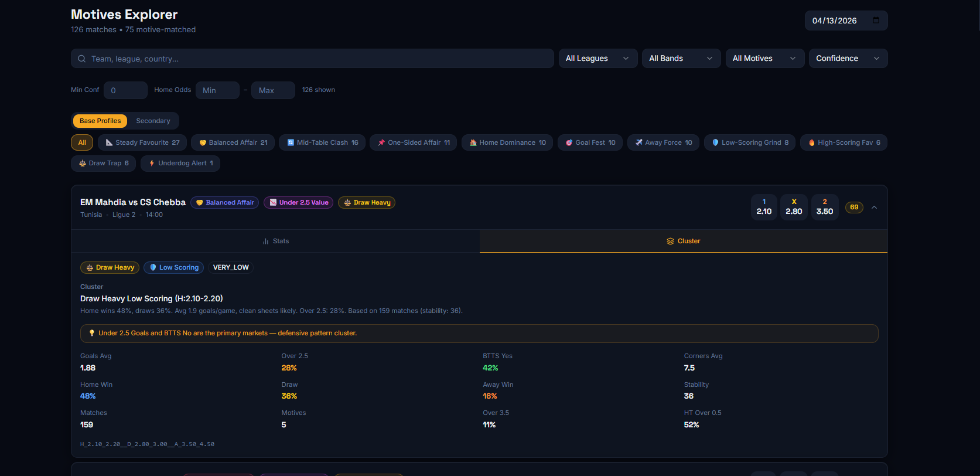980x476 pixels.
Task: Toggle the All profiles filter chip
Action: 82,142
